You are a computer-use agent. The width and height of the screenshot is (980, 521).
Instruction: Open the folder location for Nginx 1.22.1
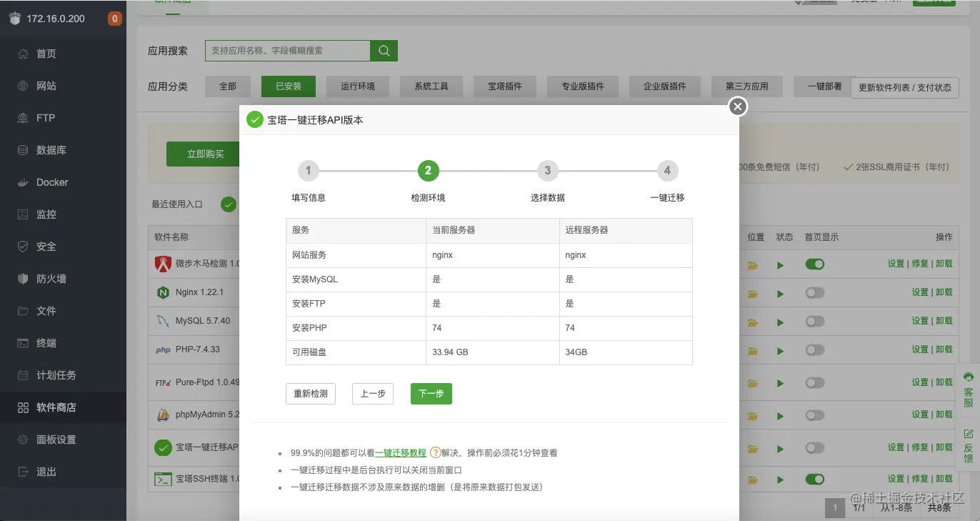pyautogui.click(x=752, y=293)
